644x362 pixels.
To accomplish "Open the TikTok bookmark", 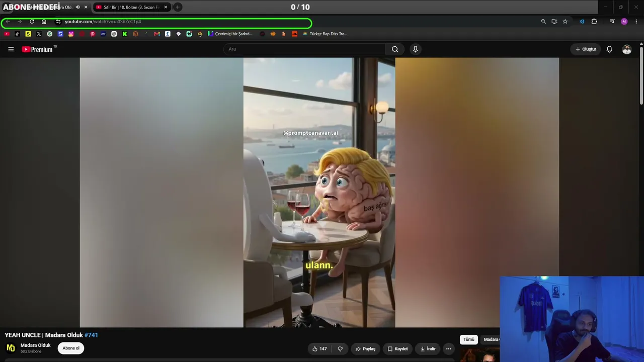I will coord(17,34).
